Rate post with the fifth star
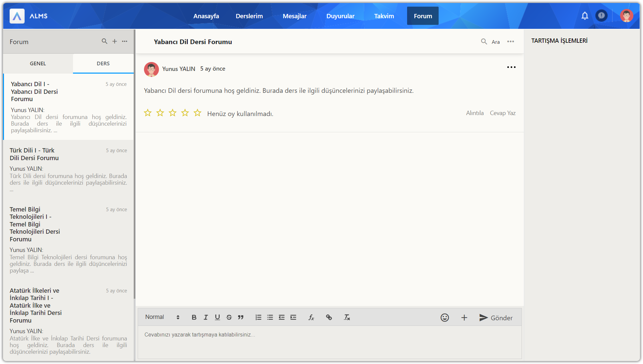This screenshot has height=364, width=643. click(x=197, y=113)
